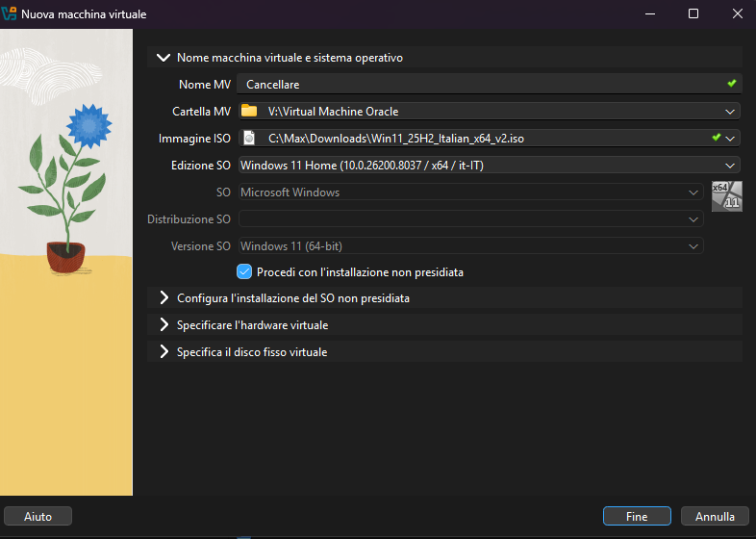Open the Immagine ISO dropdown arrow
The image size is (756, 539).
pos(730,139)
